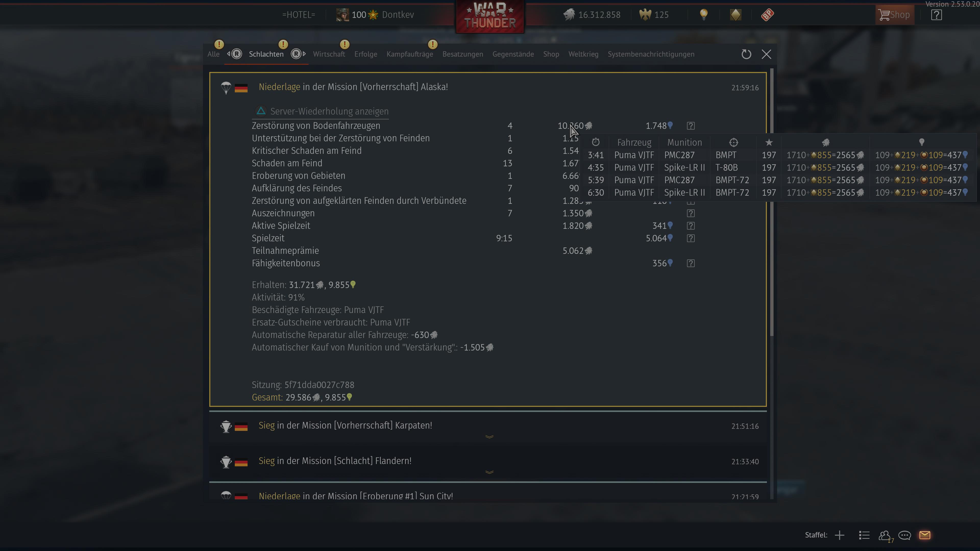Click the refresh icon in message log

coord(746,54)
